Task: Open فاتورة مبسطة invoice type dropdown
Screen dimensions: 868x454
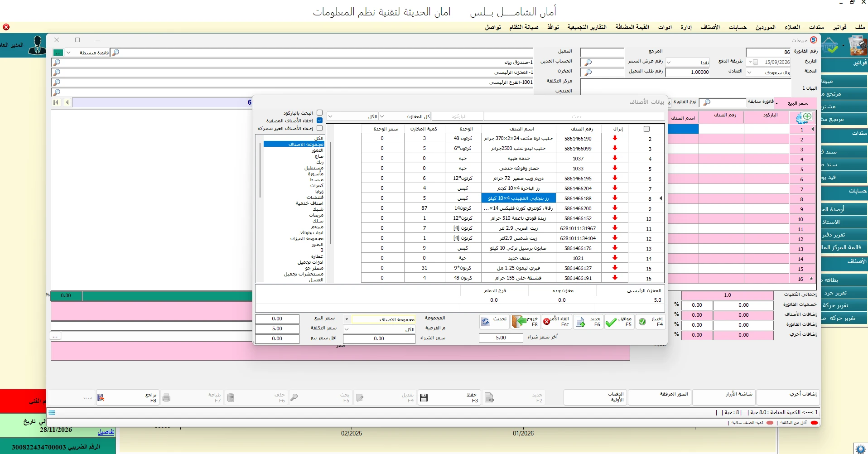Action: click(68, 53)
